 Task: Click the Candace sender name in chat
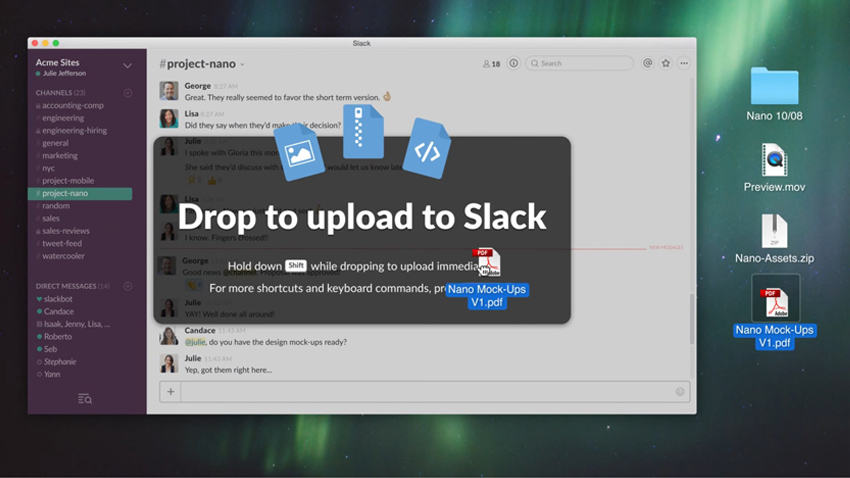199,330
